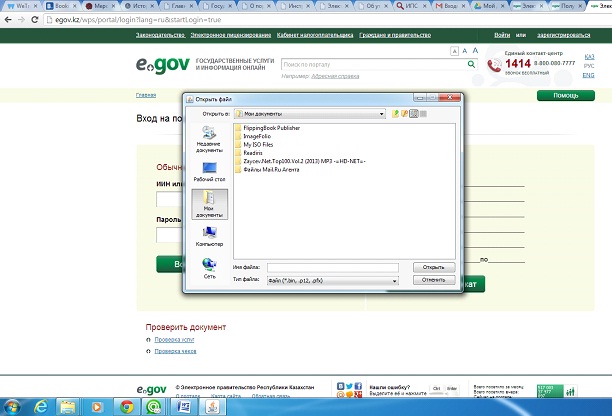The width and height of the screenshot is (612, 416).
Task: Click the 'Открыть' button
Action: [x=433, y=267]
